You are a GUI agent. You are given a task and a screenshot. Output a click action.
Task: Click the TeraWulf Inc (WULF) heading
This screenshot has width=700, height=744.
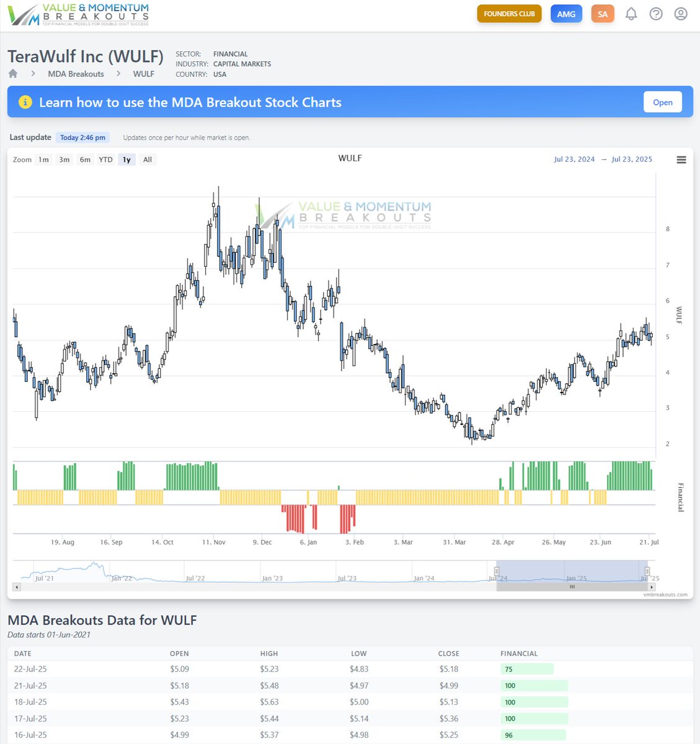coord(86,56)
